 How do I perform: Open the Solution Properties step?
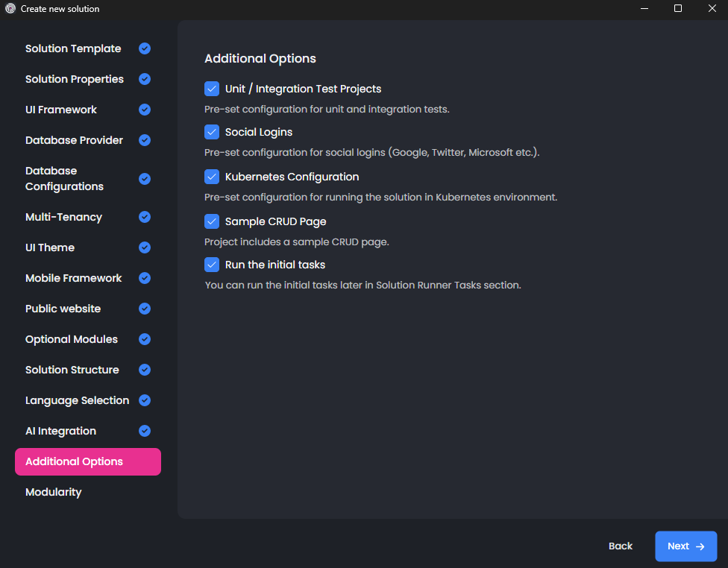pyautogui.click(x=75, y=79)
